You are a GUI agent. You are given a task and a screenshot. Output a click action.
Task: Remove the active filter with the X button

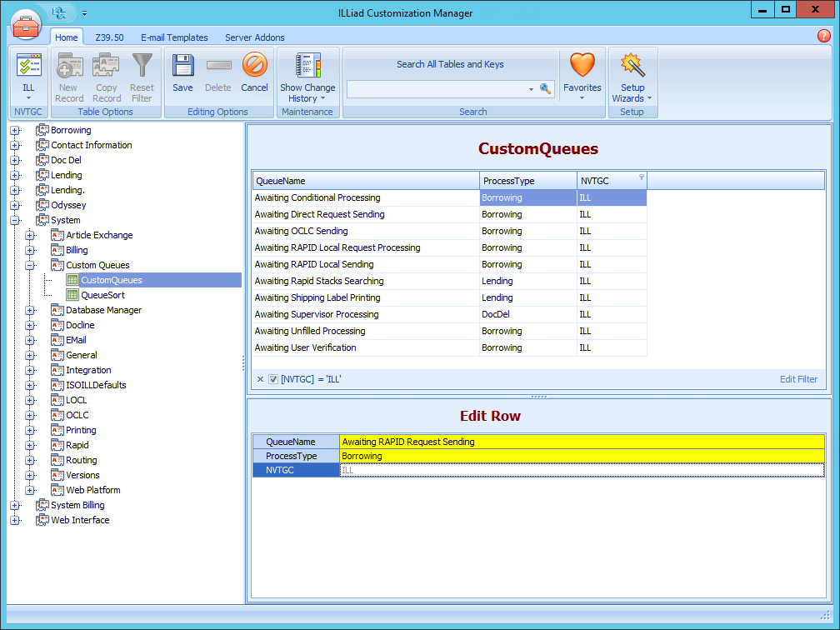pyautogui.click(x=260, y=379)
